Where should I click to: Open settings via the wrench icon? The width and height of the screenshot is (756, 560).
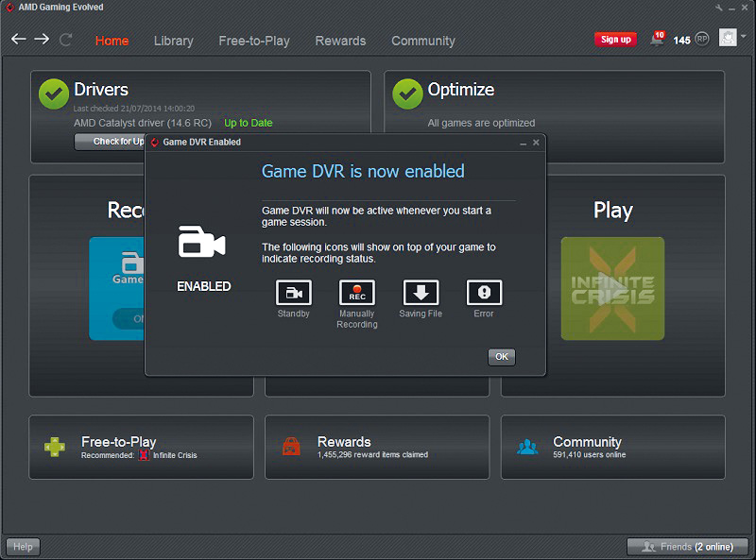tap(719, 8)
